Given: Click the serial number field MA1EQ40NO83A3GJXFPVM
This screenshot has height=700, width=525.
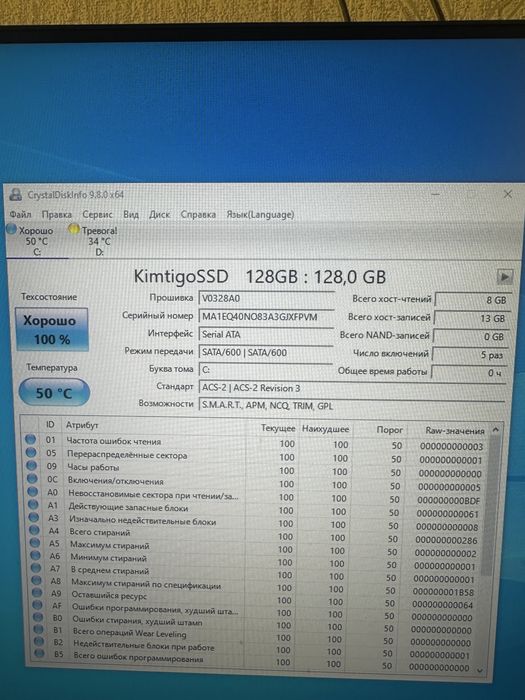Looking at the screenshot, I should tap(266, 317).
